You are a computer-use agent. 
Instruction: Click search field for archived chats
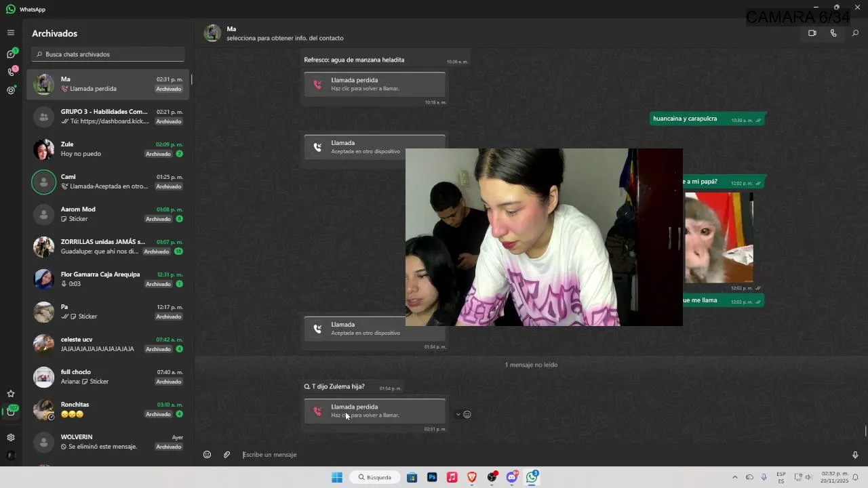[x=108, y=54]
